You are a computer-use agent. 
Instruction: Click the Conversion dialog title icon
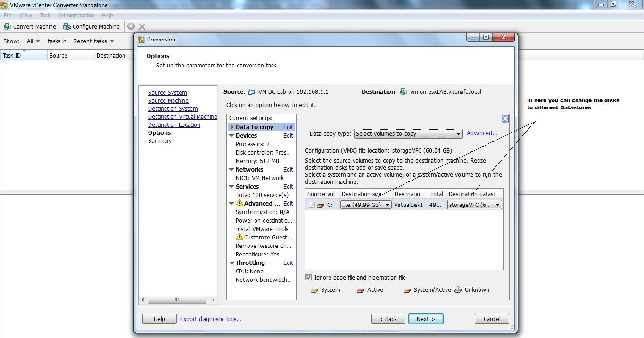[141, 40]
